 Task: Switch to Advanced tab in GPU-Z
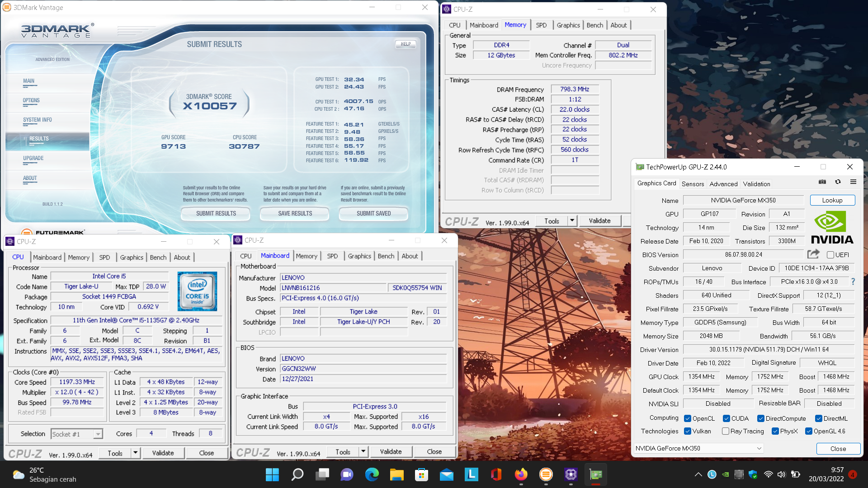click(x=723, y=184)
